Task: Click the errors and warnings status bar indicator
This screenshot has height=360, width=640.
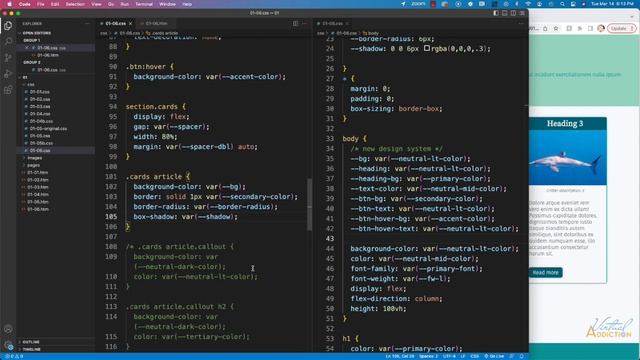Action: tap(14, 356)
